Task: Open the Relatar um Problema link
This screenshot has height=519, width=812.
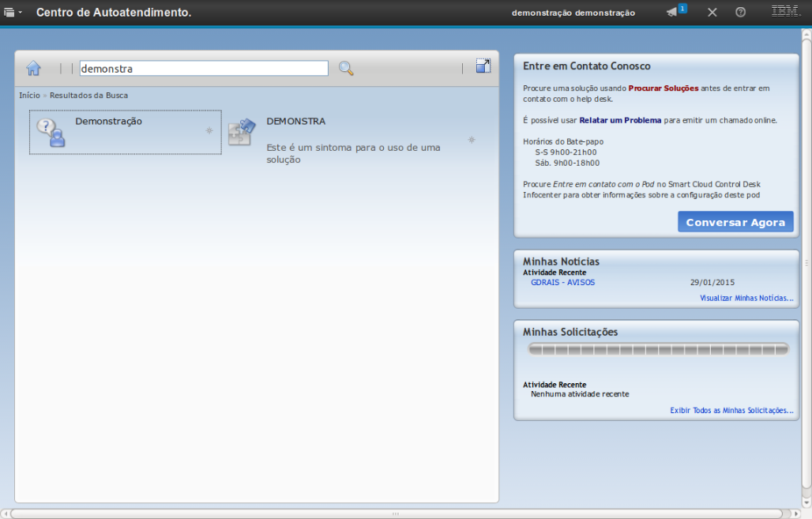Action: 619,120
